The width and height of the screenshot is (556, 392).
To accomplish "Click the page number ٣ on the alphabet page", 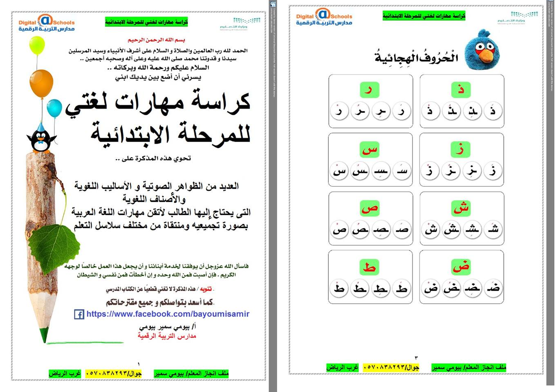I will pyautogui.click(x=416, y=358).
